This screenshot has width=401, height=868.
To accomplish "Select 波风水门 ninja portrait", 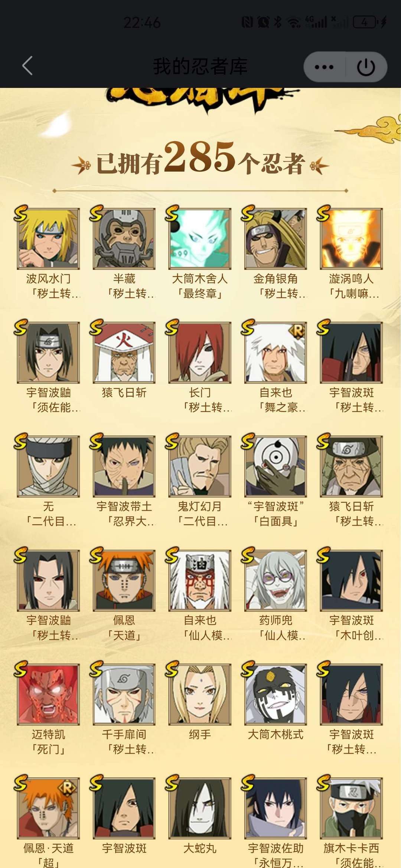I will click(x=48, y=239).
